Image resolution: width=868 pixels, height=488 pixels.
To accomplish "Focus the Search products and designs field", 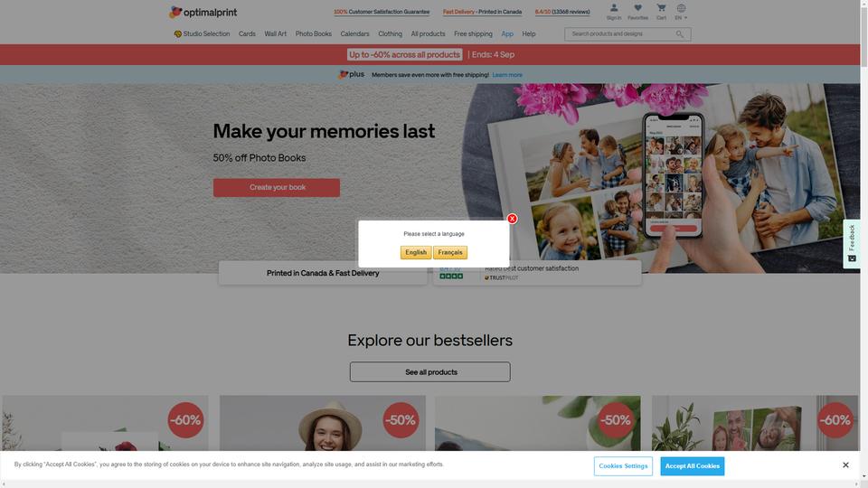I will (622, 34).
